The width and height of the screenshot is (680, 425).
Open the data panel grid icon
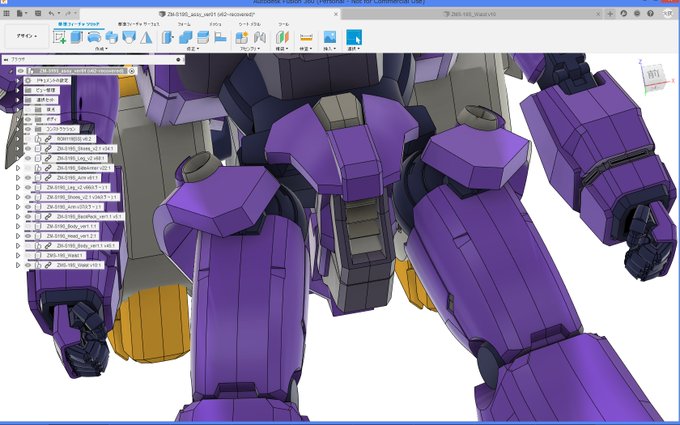(x=7, y=13)
